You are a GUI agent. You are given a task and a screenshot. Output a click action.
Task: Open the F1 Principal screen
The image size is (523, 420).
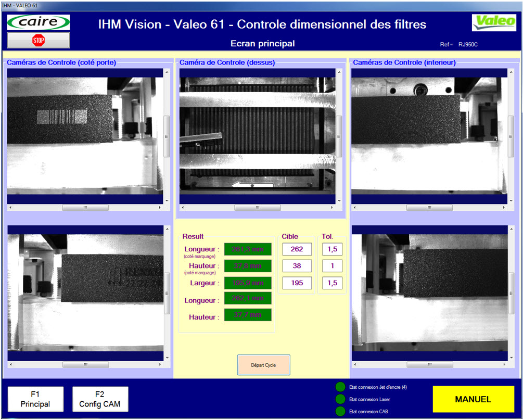35,399
